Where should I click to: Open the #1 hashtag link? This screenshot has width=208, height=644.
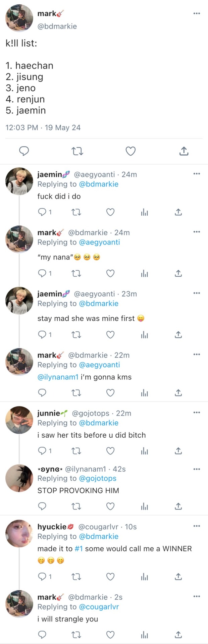79,549
